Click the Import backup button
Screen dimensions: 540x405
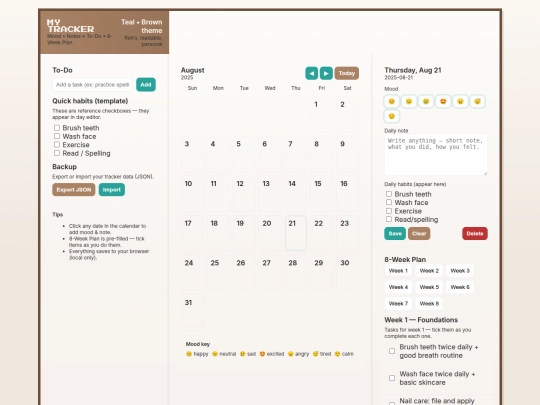(112, 190)
